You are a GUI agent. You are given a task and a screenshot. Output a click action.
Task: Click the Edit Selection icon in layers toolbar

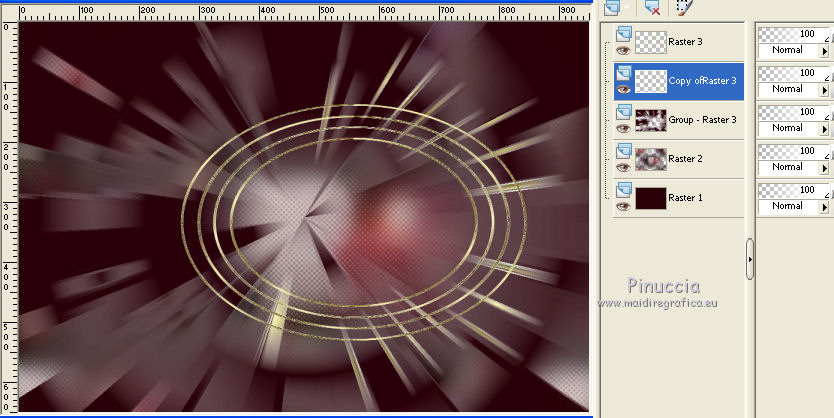pyautogui.click(x=684, y=7)
